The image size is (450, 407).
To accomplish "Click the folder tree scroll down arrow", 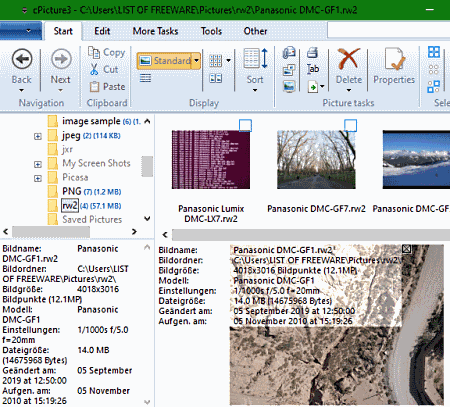I will click(x=147, y=219).
